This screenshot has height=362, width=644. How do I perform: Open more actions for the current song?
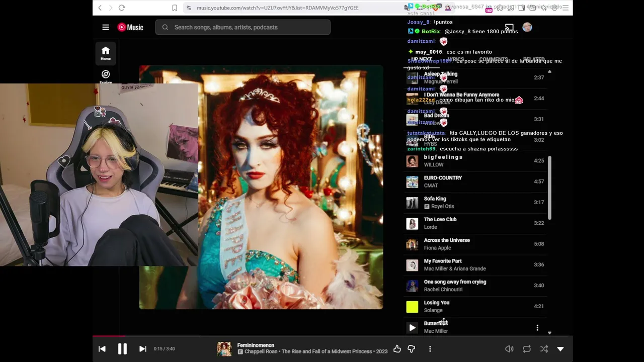(x=430, y=349)
